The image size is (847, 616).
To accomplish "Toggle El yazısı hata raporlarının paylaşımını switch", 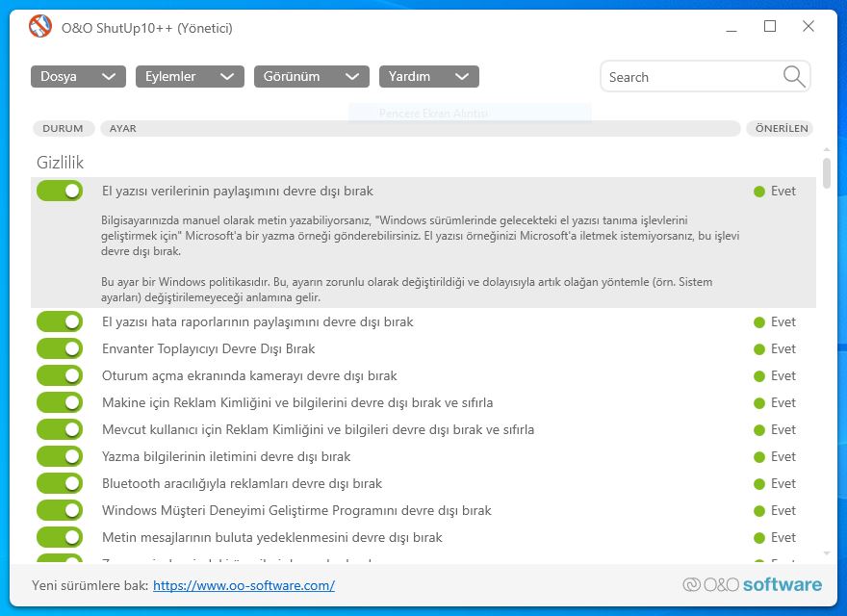I will pos(60,321).
